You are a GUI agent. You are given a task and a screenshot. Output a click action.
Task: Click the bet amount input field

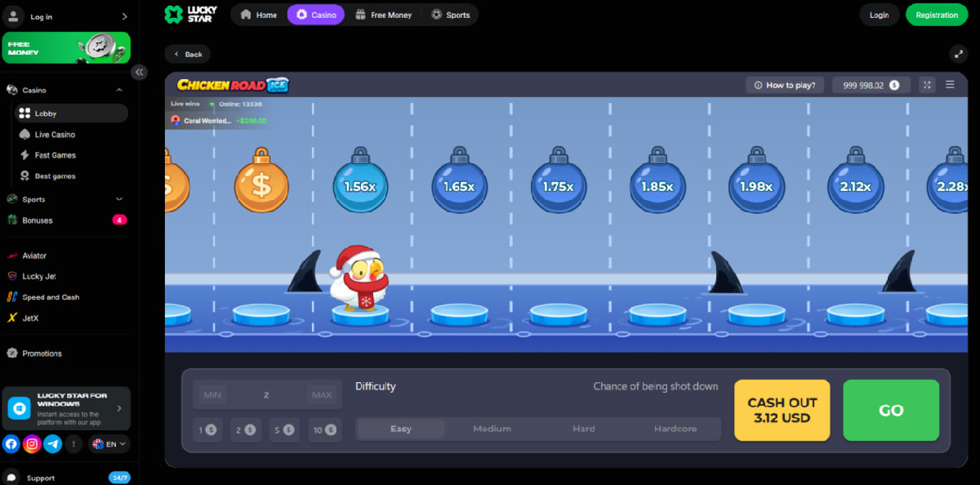click(x=267, y=394)
